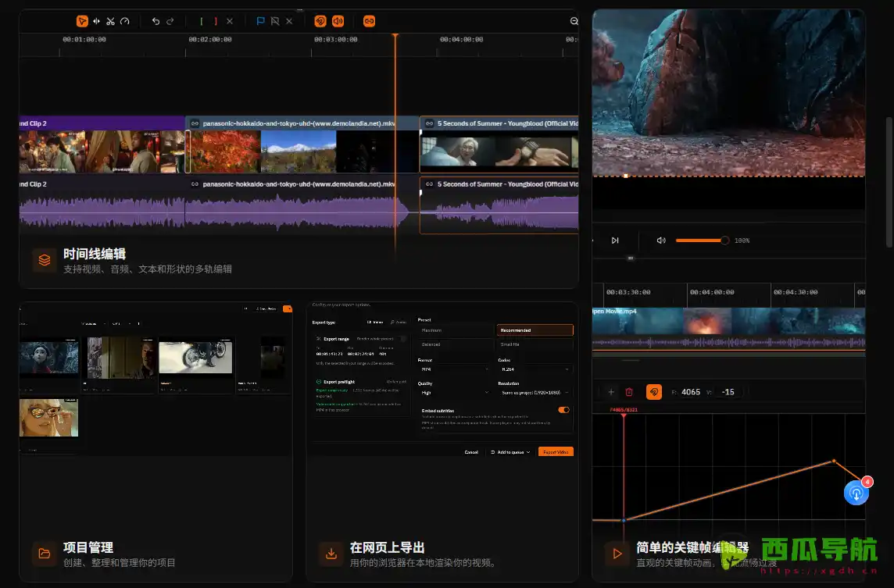The image size is (894, 588).
Task: Open the folder icon beside 项目管理
Action: click(45, 554)
